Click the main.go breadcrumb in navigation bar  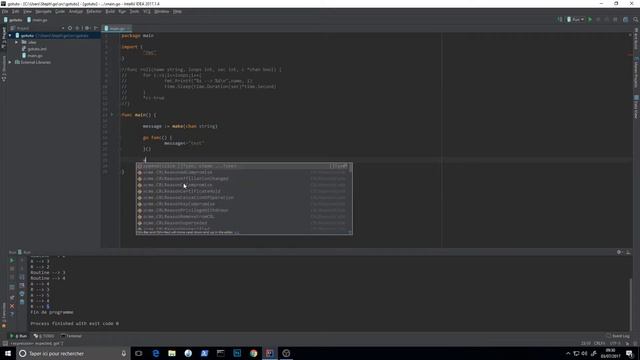coord(37,20)
